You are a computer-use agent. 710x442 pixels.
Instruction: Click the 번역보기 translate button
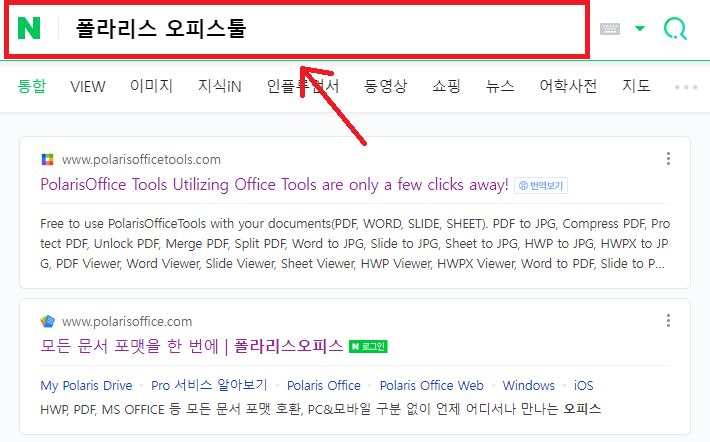[541, 185]
